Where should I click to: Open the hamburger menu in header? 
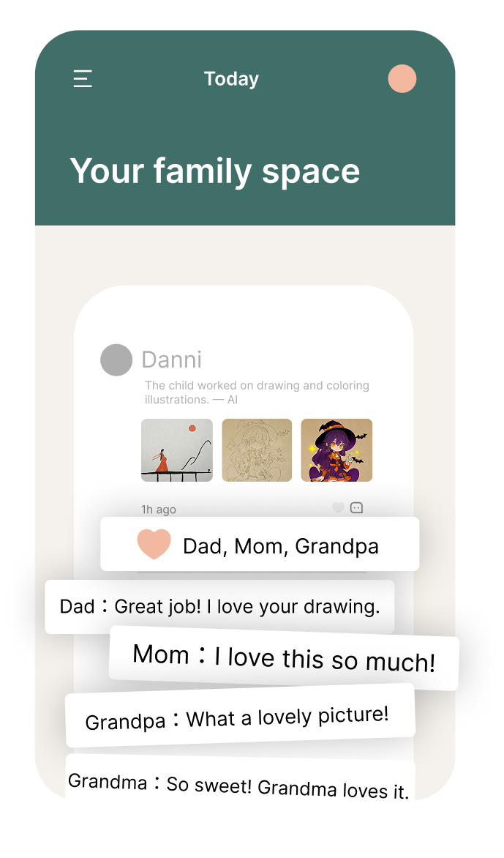83,79
